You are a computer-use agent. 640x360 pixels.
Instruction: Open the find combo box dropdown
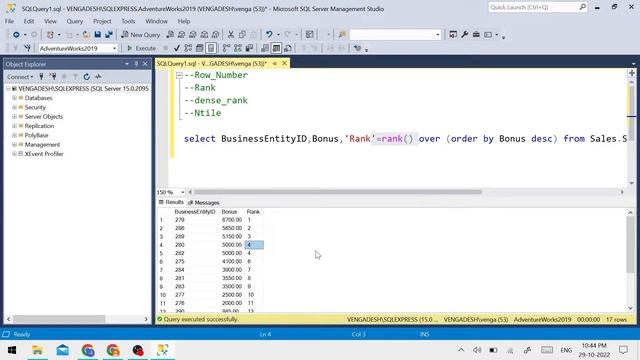click(438, 35)
